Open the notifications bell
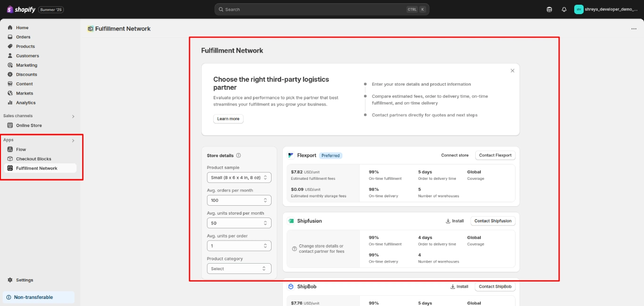The image size is (644, 306). (564, 9)
